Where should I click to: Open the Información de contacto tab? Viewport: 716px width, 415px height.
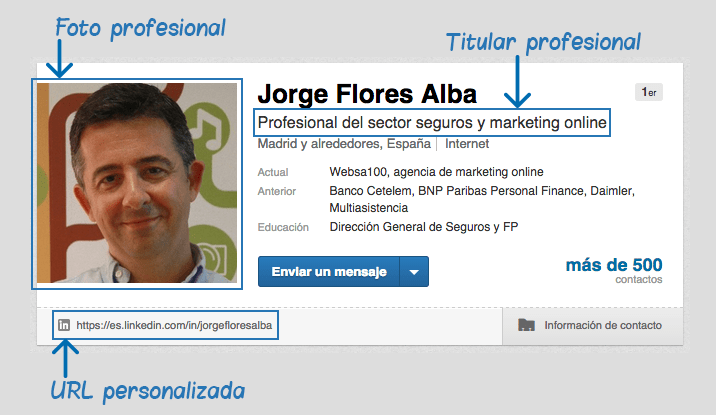pos(593,326)
